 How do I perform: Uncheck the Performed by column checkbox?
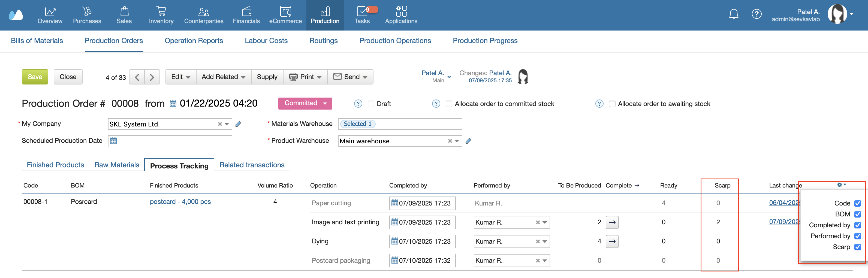[x=858, y=236]
